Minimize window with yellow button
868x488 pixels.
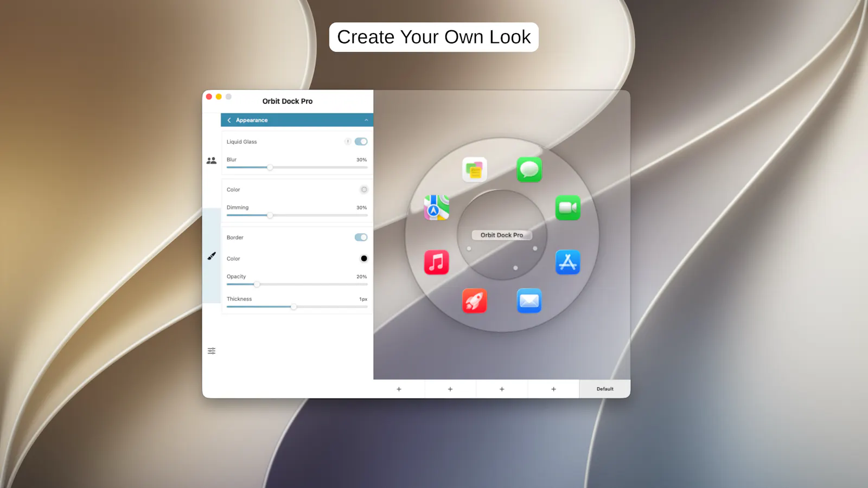click(219, 97)
